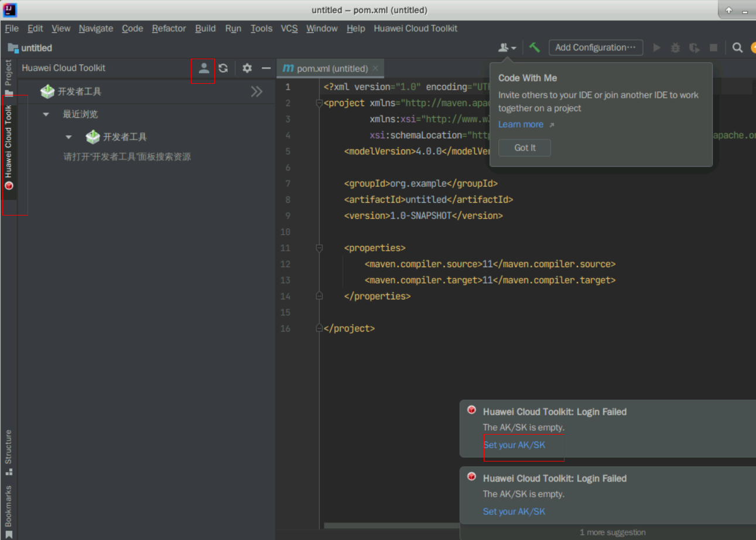Click the Search Everywhere magnifier icon
The width and height of the screenshot is (756, 540).
pos(737,47)
